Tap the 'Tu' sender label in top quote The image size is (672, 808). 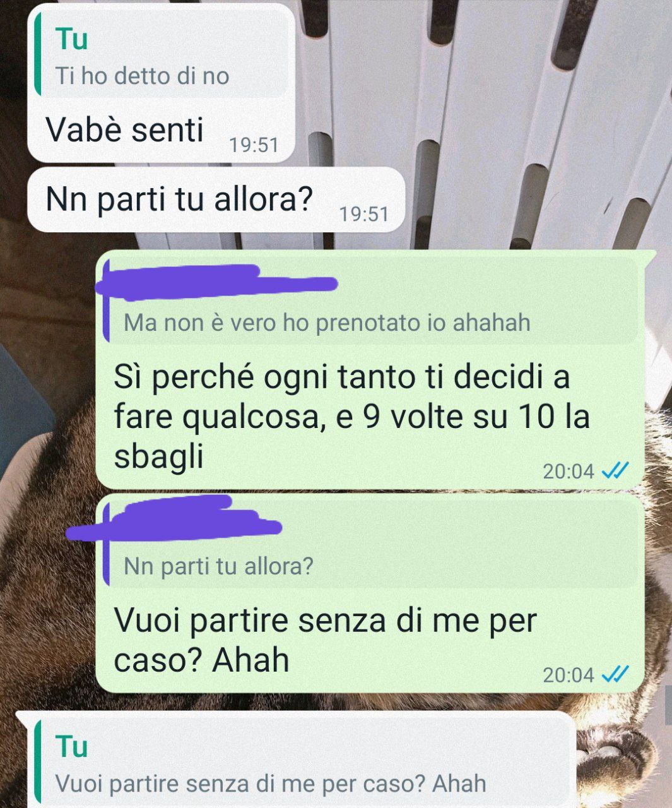[x=71, y=39]
